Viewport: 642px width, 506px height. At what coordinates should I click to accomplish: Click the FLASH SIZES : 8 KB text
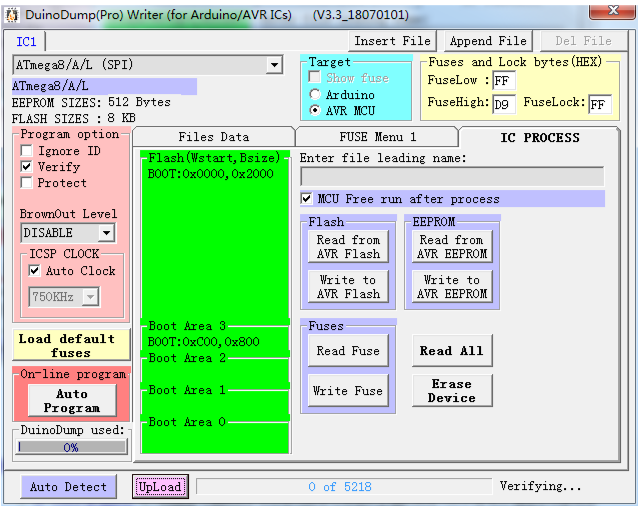point(74,118)
